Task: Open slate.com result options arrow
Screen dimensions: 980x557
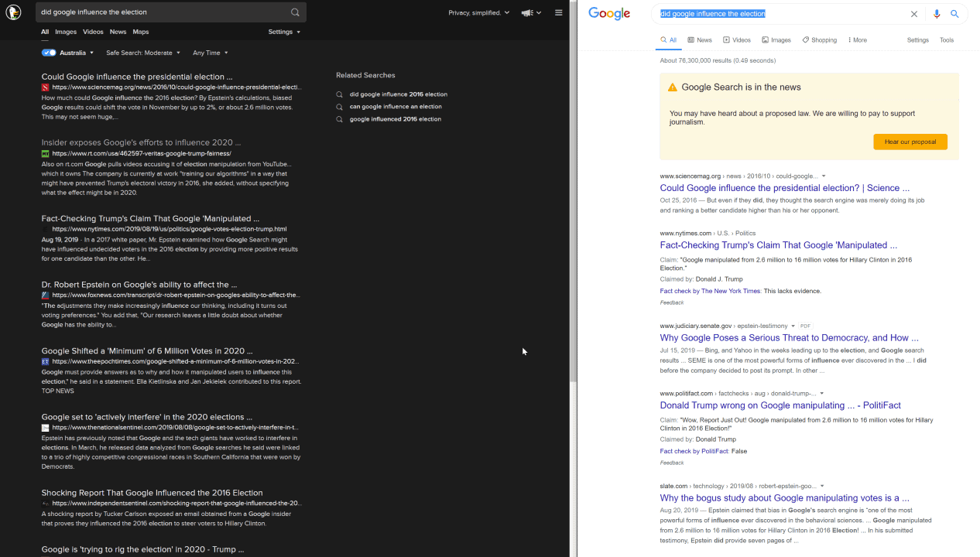Action: pos(822,486)
